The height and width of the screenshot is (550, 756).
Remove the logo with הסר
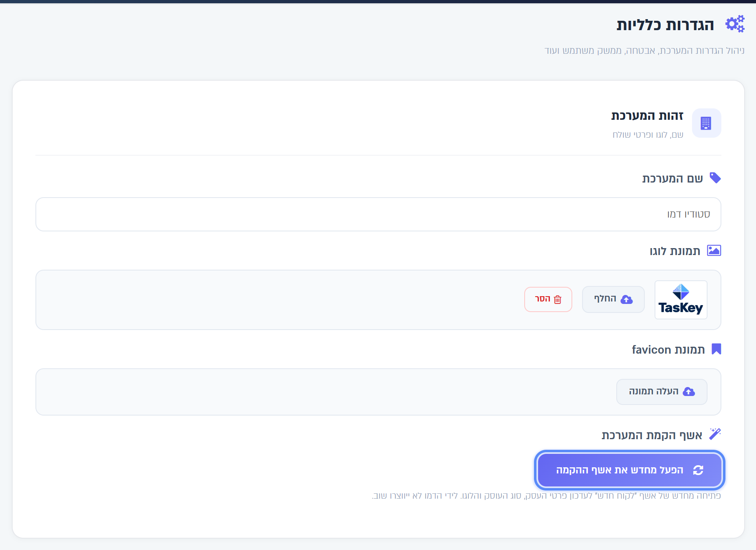548,299
